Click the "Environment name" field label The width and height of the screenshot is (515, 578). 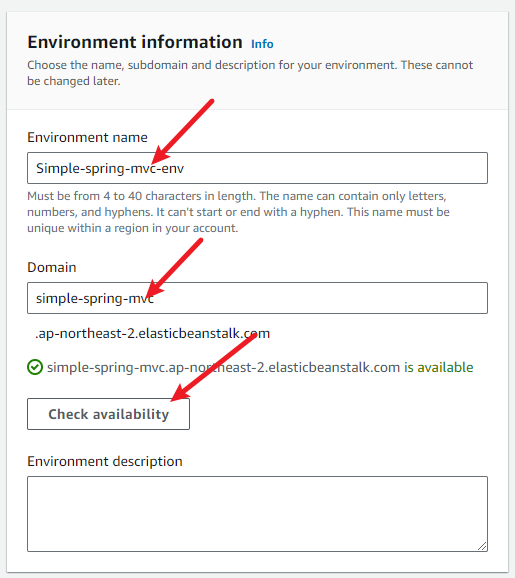coord(87,137)
